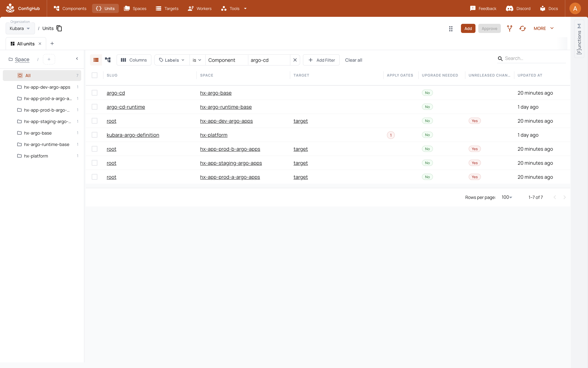Open Discord link in header
Image resolution: width=588 pixels, height=368 pixels.
pos(518,9)
